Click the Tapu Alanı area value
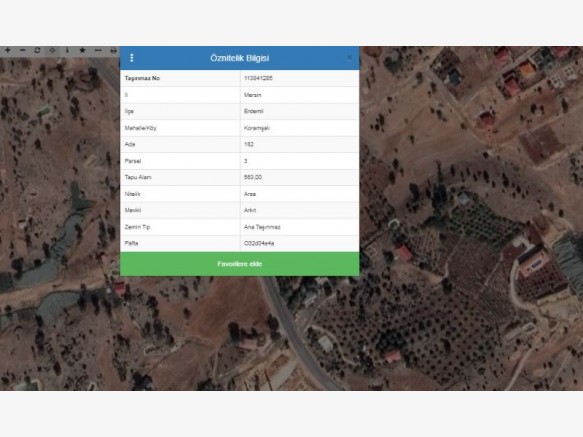This screenshot has height=437, width=583. click(253, 177)
